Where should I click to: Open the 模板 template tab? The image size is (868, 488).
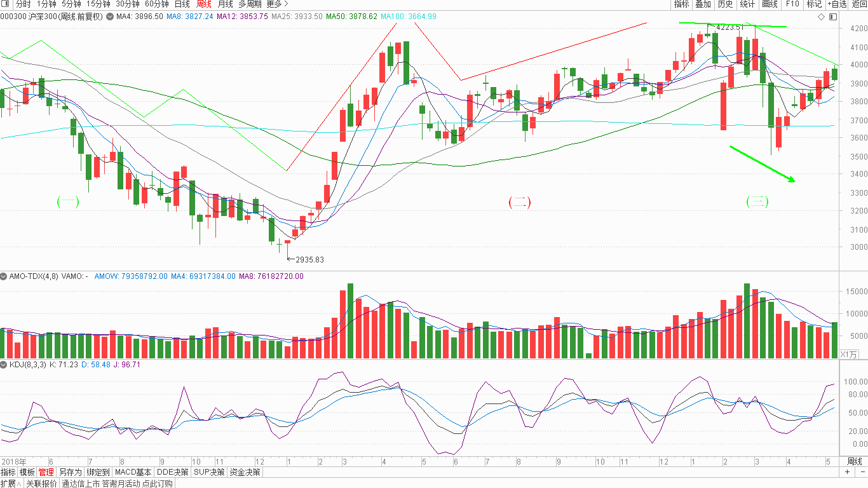click(x=27, y=472)
